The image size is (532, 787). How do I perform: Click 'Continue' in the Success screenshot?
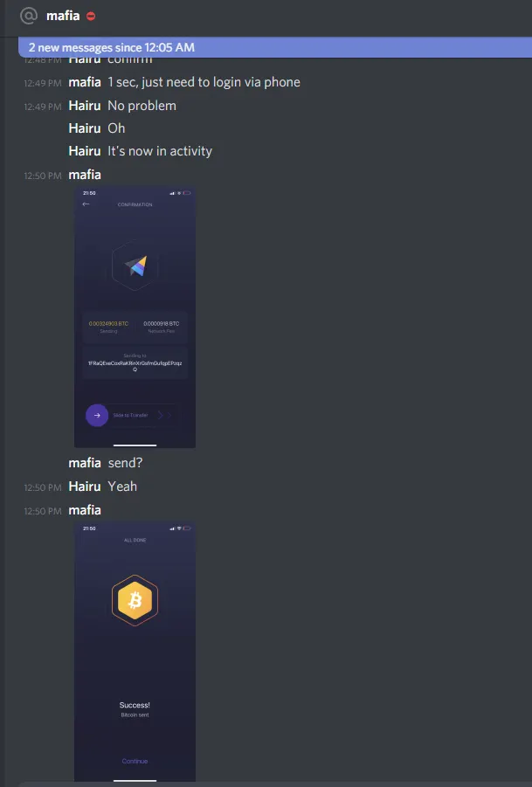[135, 761]
